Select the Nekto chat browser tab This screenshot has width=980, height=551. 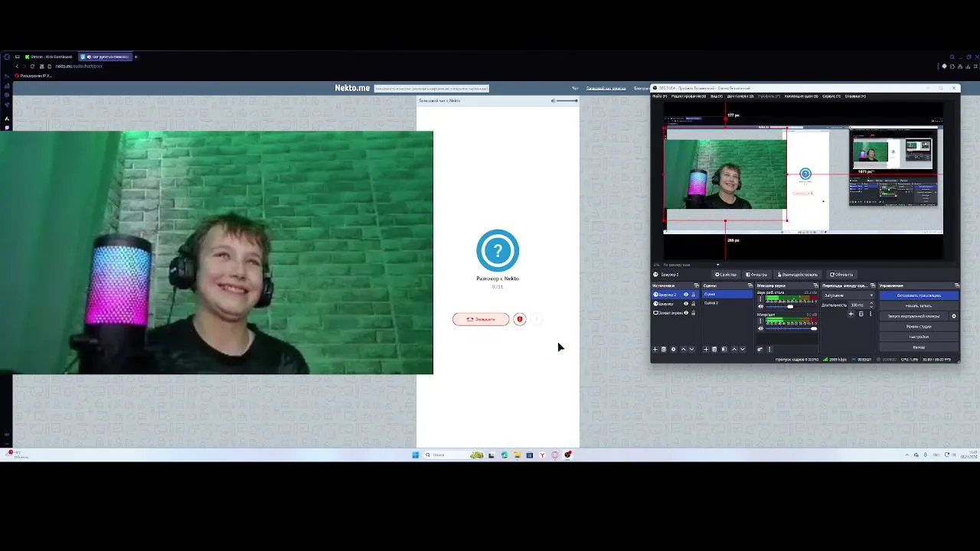coord(106,57)
